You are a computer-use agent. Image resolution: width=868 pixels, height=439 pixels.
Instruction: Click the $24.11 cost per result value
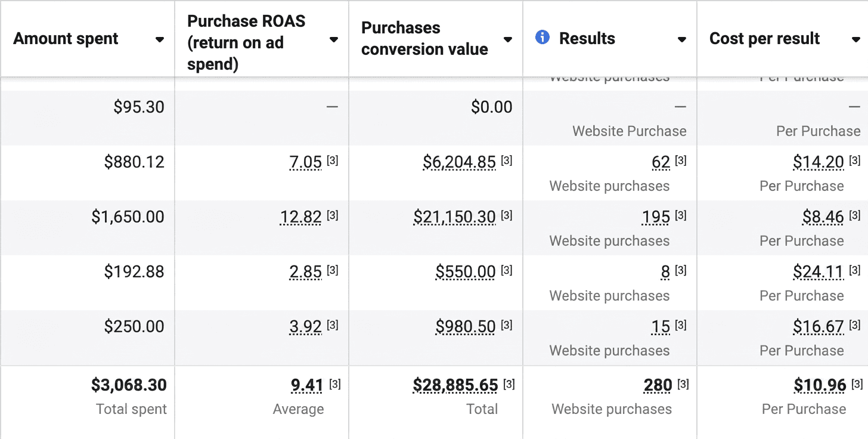[819, 272]
